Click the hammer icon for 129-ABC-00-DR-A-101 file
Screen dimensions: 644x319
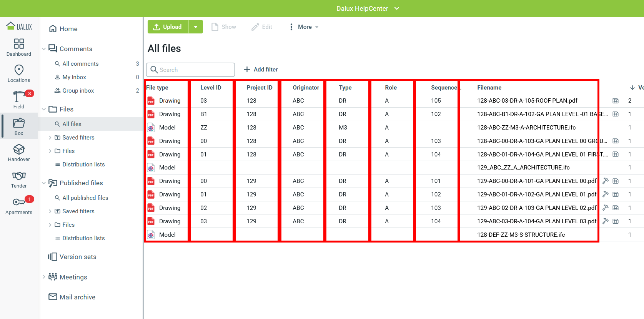pyautogui.click(x=605, y=181)
